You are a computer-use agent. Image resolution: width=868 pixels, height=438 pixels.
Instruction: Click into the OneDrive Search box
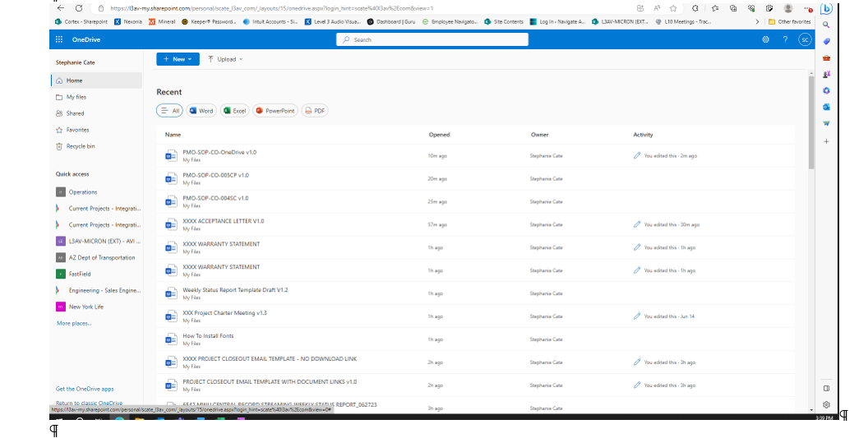(432, 40)
